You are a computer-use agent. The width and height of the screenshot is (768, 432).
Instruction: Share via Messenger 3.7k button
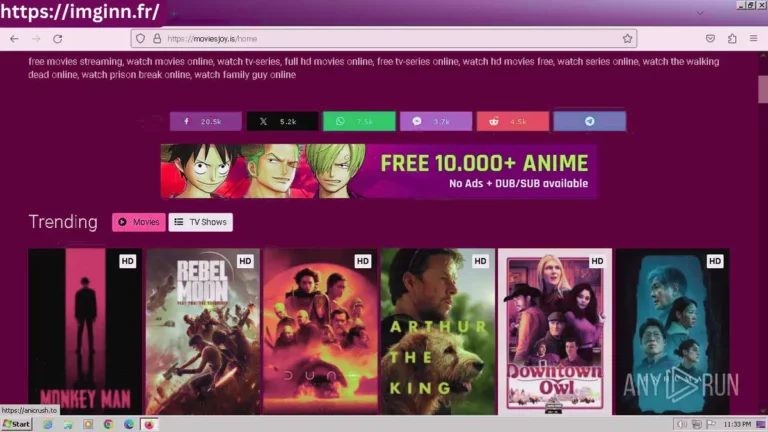click(x=436, y=121)
